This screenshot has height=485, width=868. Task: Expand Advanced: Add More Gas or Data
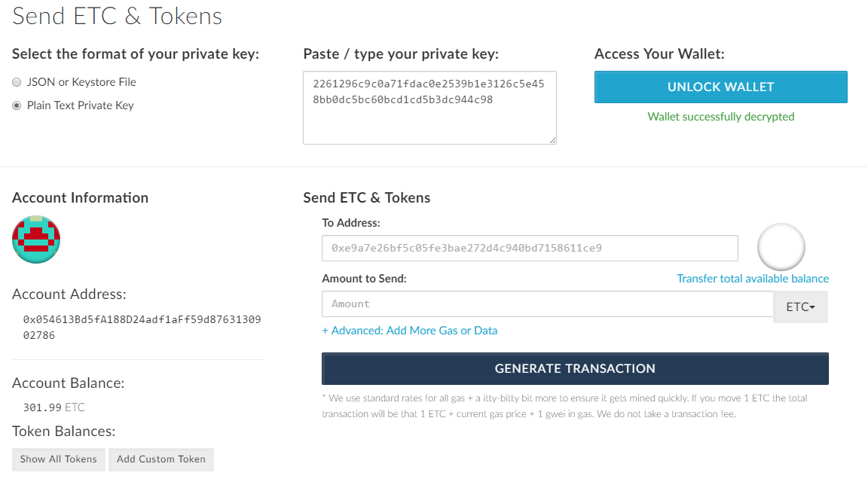(410, 330)
